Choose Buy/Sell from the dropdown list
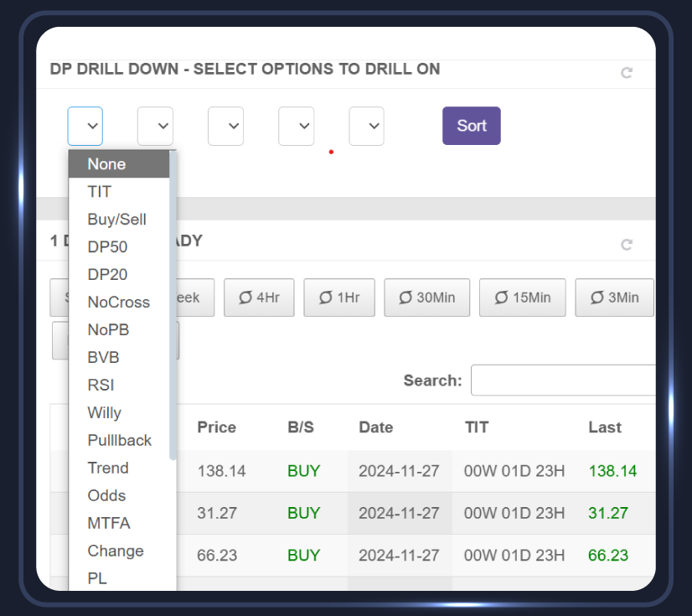This screenshot has width=692, height=616. tap(117, 220)
